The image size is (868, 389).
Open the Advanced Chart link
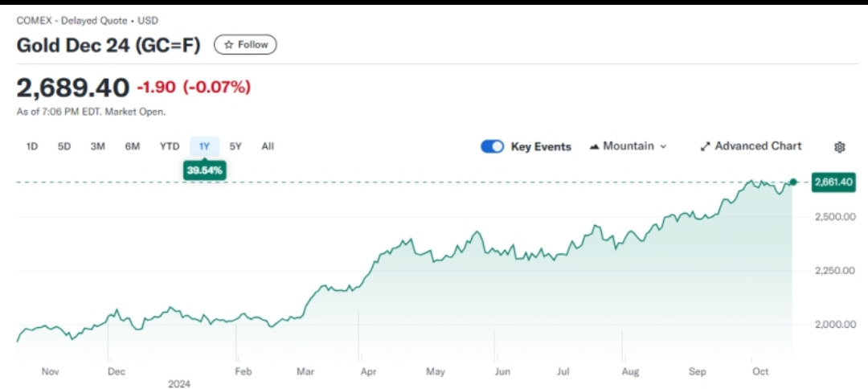(751, 146)
